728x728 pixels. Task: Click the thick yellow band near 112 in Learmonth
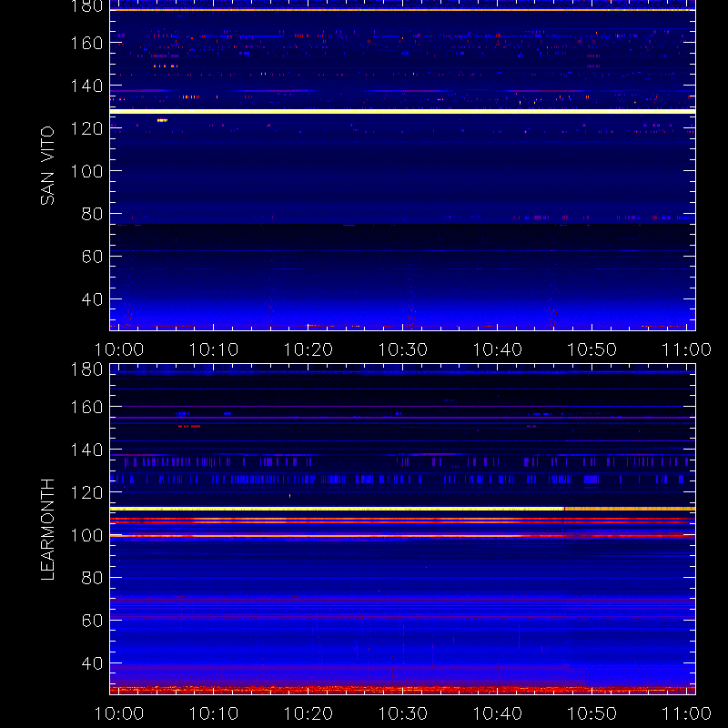pos(402,509)
